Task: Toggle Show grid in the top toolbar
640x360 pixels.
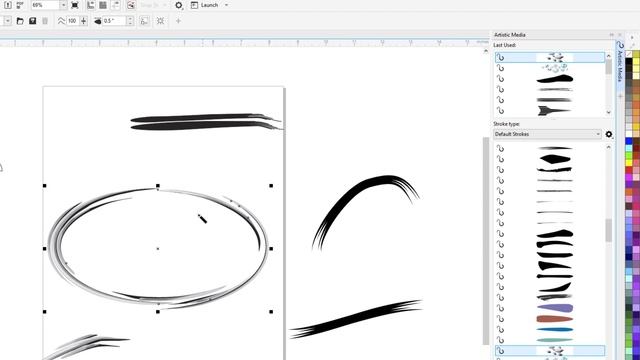Action: click(x=103, y=5)
